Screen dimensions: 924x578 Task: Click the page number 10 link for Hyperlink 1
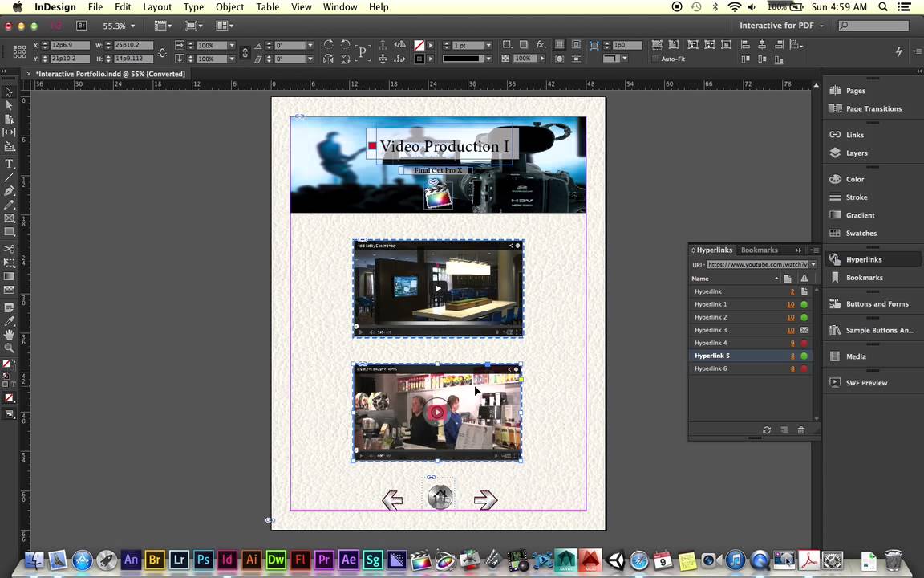click(x=791, y=304)
